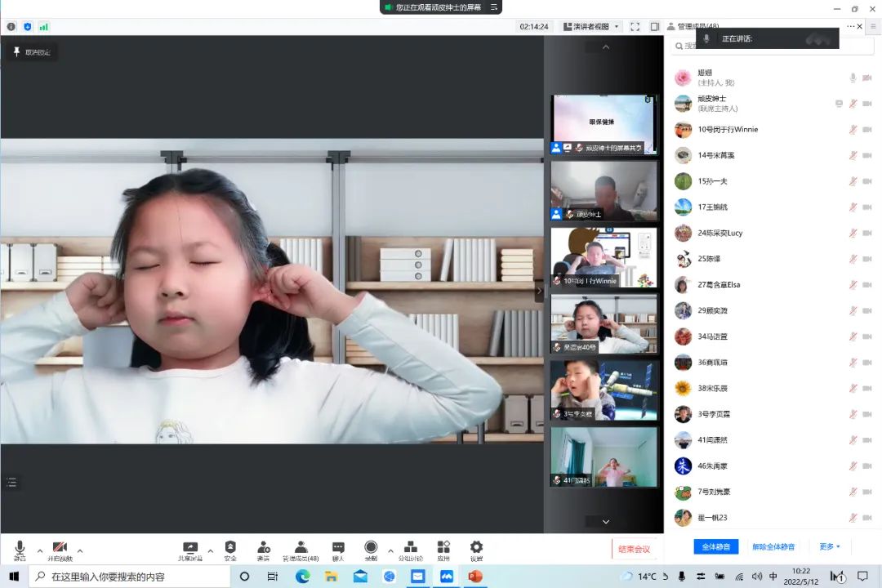
Task: Turn on camera with 开启视频 button
Action: pyautogui.click(x=59, y=550)
